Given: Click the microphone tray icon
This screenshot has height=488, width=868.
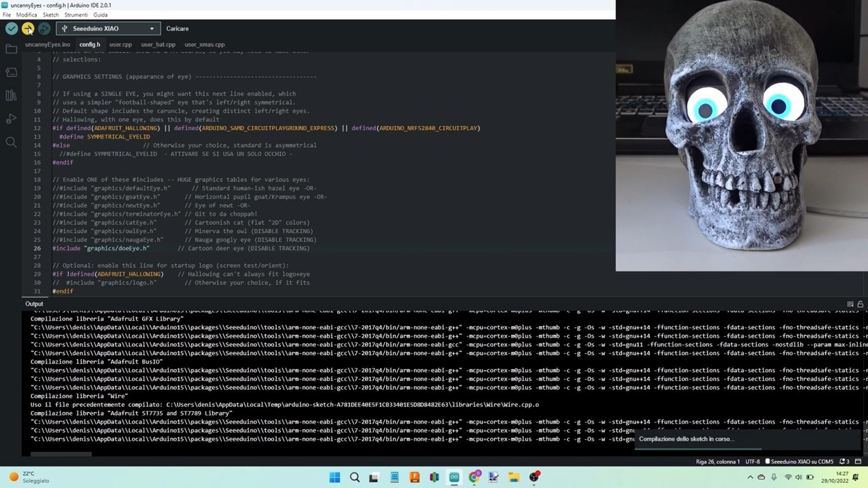Looking at the screenshot, I should coord(774,477).
